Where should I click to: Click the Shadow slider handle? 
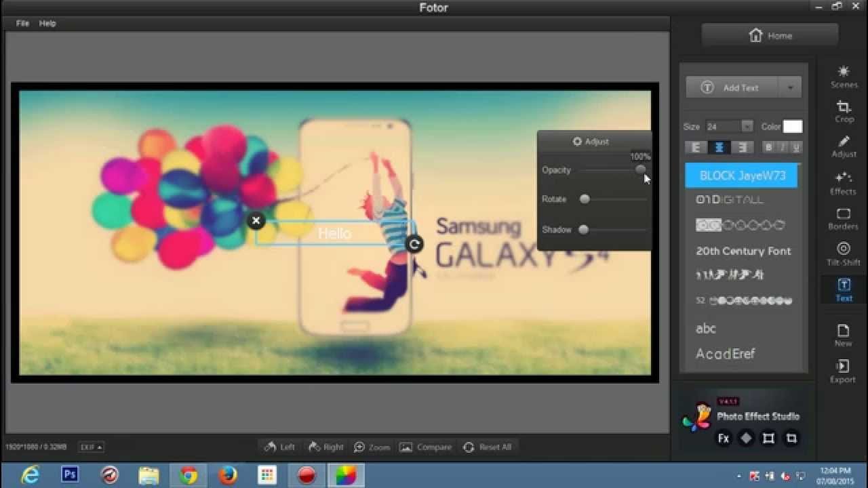[x=583, y=229]
